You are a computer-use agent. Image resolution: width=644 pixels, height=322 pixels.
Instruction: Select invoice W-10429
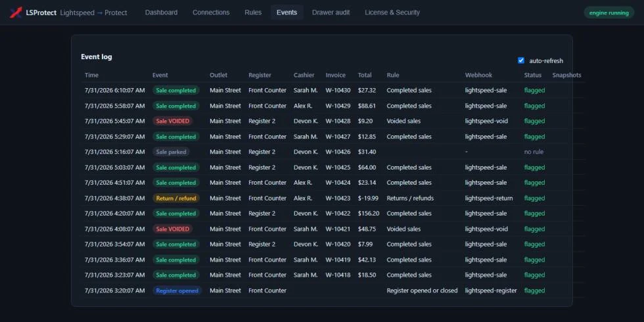(x=338, y=106)
